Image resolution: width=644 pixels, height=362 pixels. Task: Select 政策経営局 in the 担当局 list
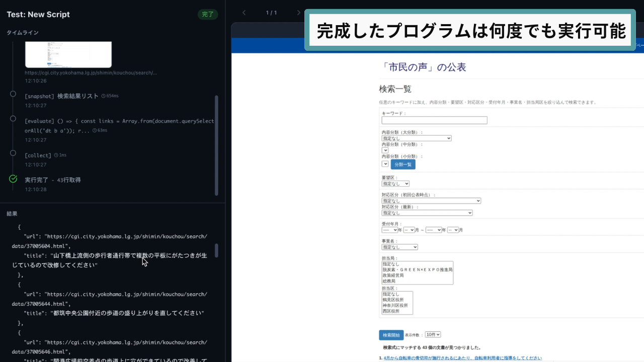point(393,276)
